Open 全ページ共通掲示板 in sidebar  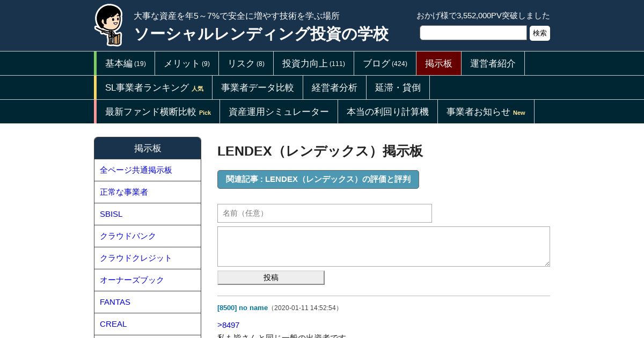coord(148,170)
